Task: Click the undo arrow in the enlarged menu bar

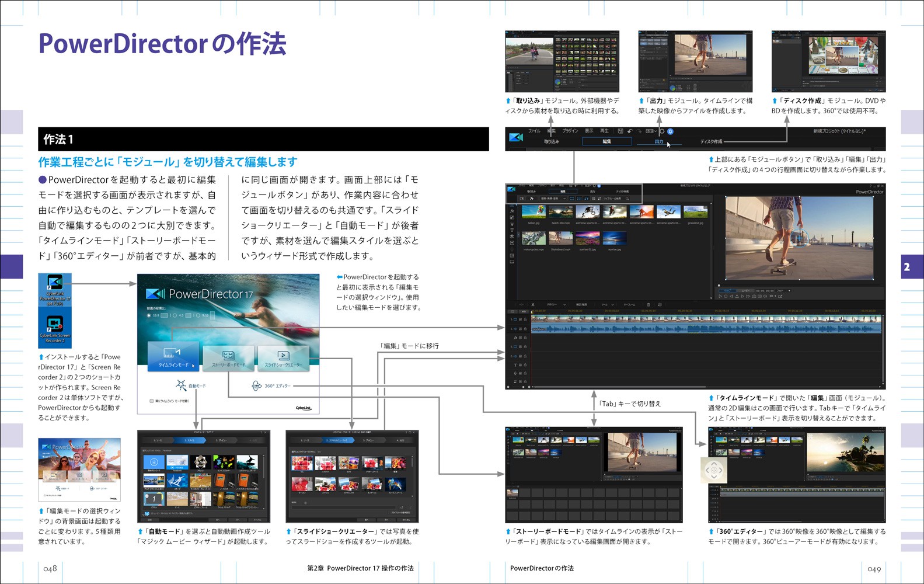Action: click(x=629, y=131)
